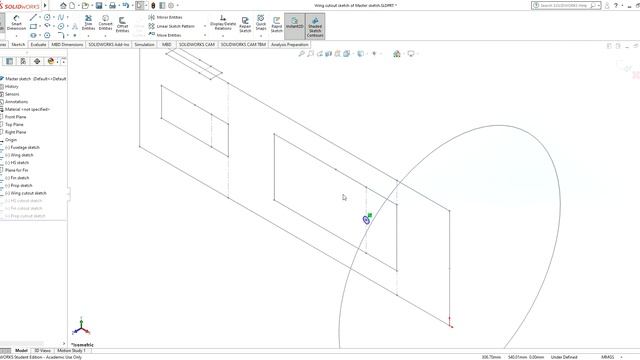Viewport: 640px width, 360px height.
Task: Open the ConfigurationManager tab icon
Action: click(x=23, y=61)
